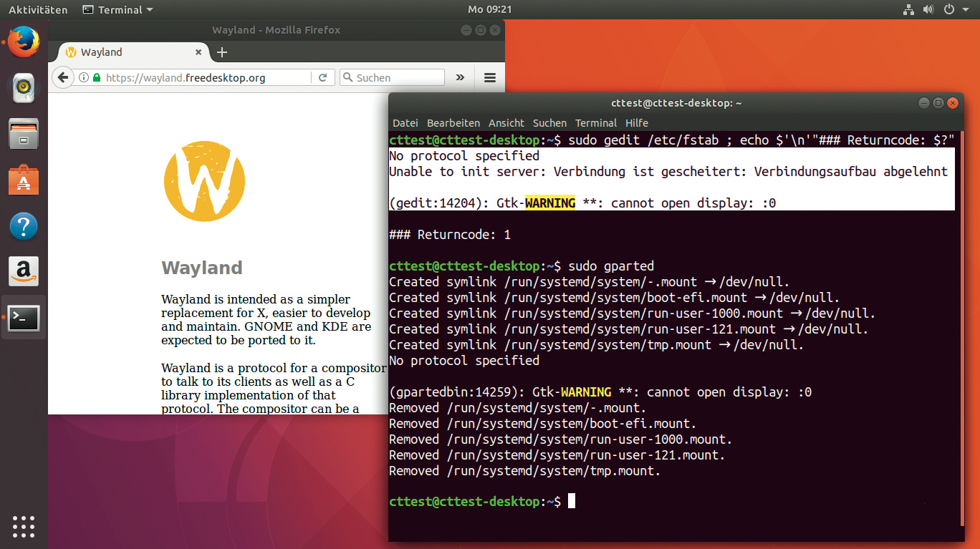Screen dimensions: 980x549
Task: Launch Rhythmbox speaker icon in dock
Action: [x=24, y=88]
